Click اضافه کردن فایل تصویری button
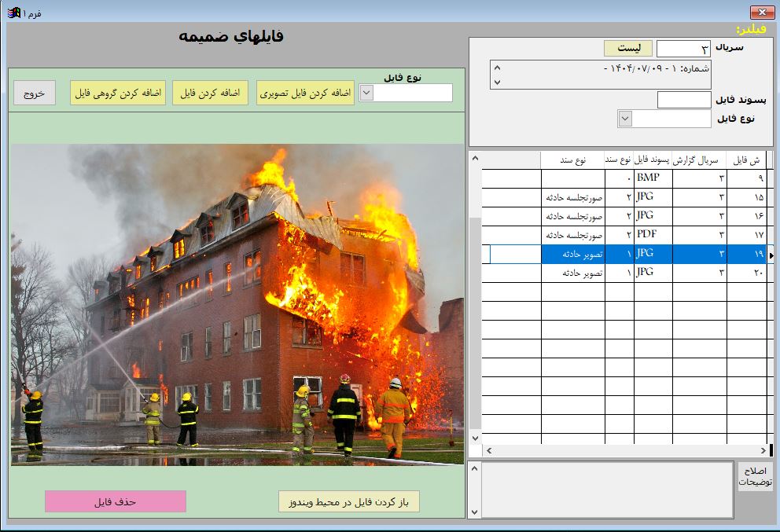 point(305,93)
